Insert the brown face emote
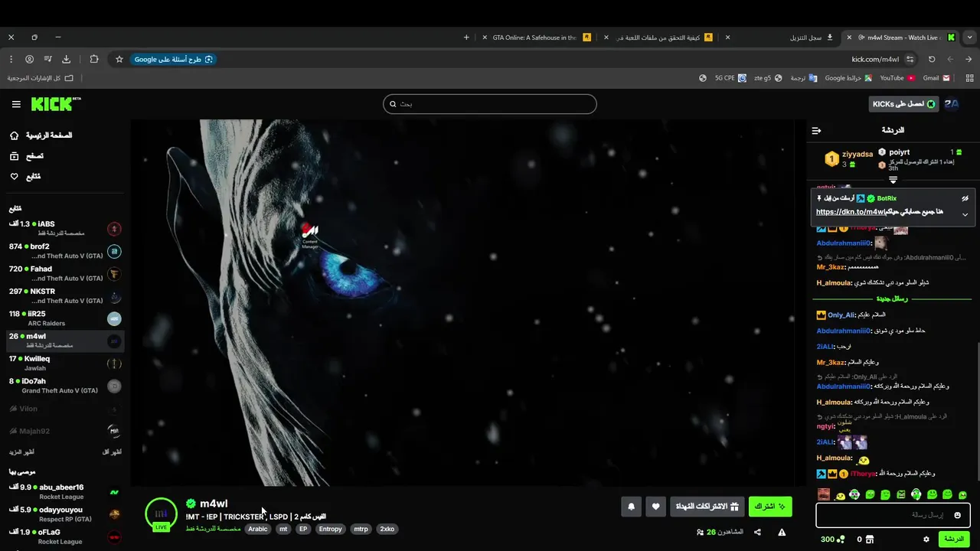The height and width of the screenshot is (551, 980). pos(824,494)
